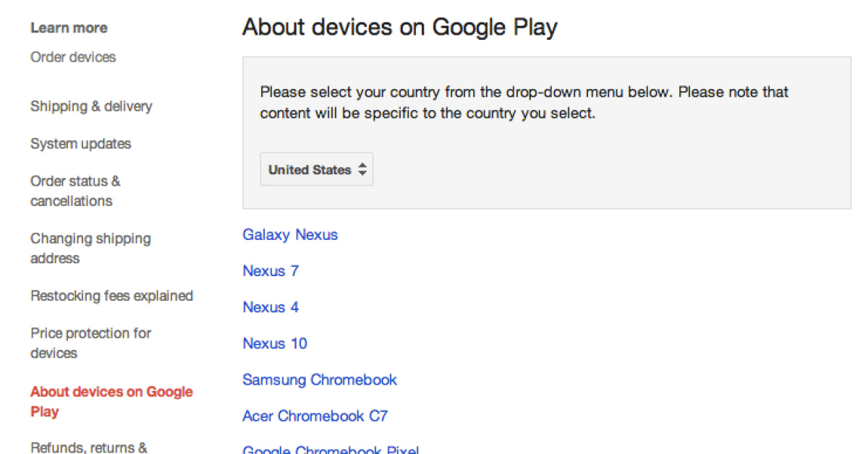Open the Galaxy Nexus link

(290, 235)
